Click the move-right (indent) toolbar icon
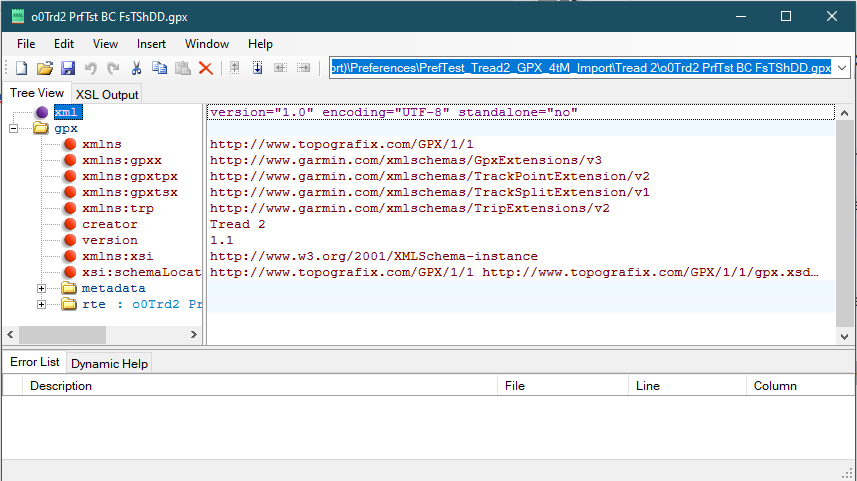Image resolution: width=857 pixels, height=481 pixels. (x=303, y=68)
